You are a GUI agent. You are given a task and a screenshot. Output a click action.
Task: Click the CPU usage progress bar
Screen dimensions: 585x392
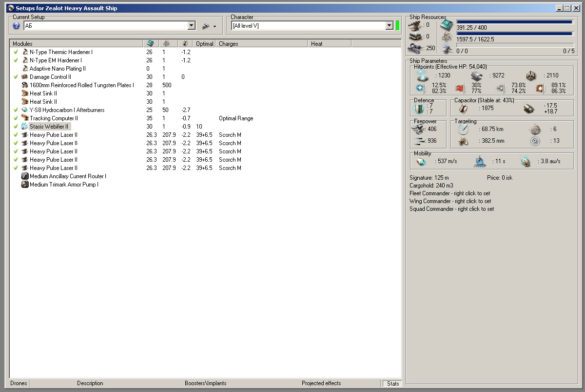coord(514,22)
